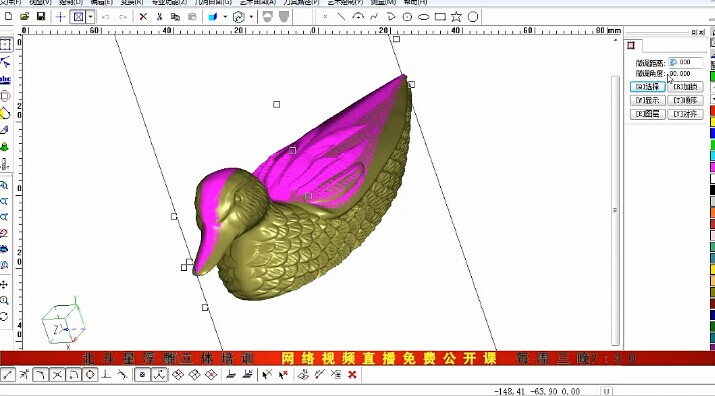Image resolution: width=715 pixels, height=396 pixels.
Task: Click the 图层 button in right panel
Action: click(648, 114)
